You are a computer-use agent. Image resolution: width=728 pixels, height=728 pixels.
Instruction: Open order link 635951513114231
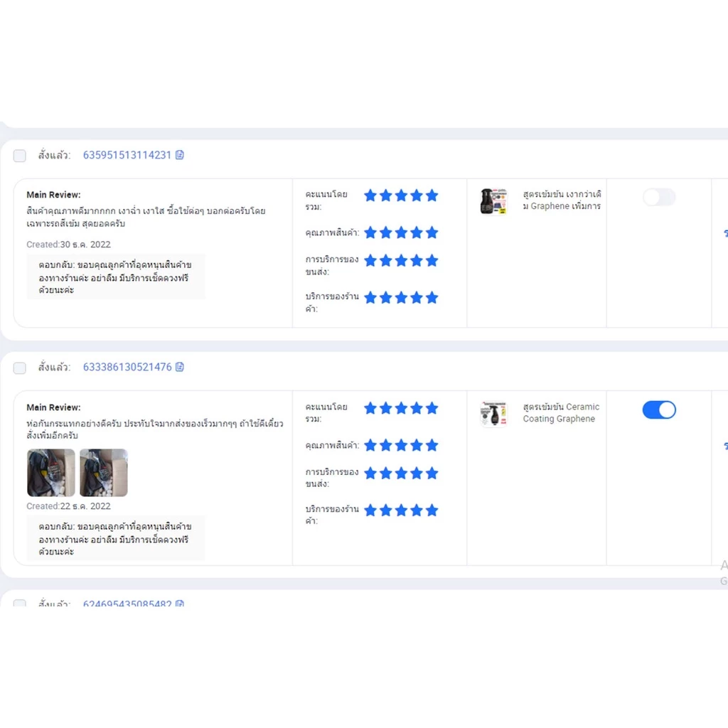tap(127, 155)
